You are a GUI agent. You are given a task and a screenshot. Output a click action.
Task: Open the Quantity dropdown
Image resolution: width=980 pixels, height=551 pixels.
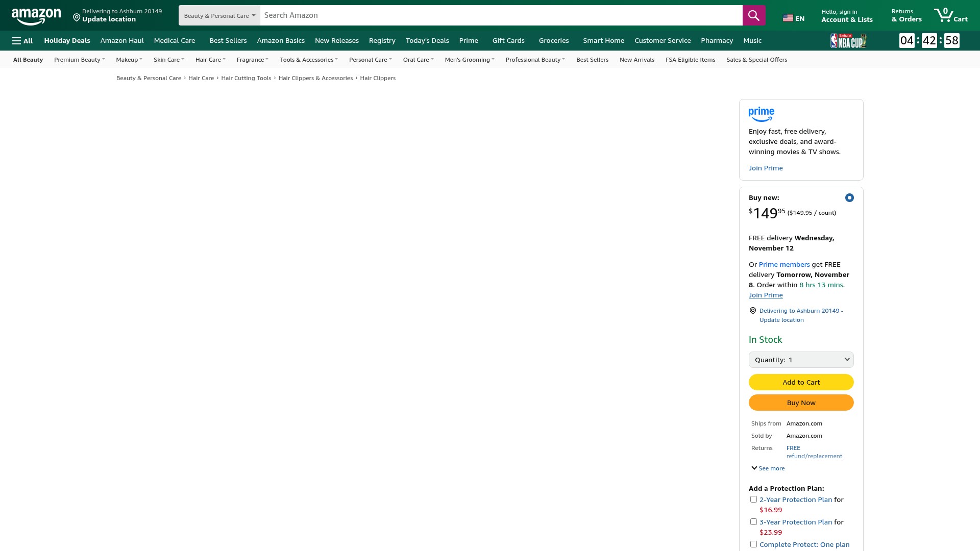point(801,360)
